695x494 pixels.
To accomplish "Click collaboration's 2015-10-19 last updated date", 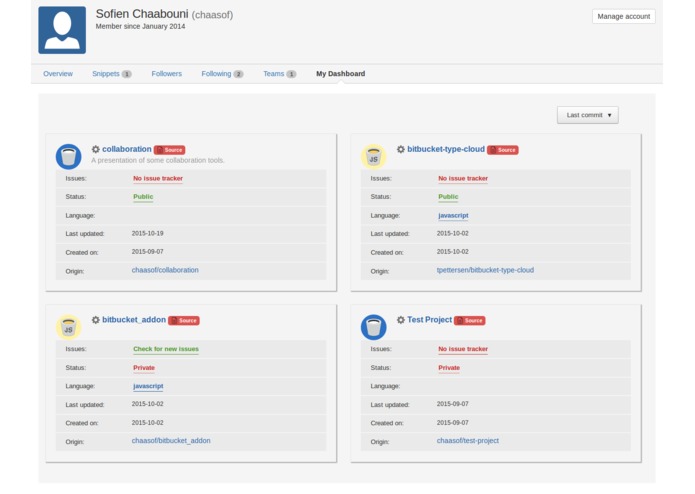I will (x=148, y=233).
